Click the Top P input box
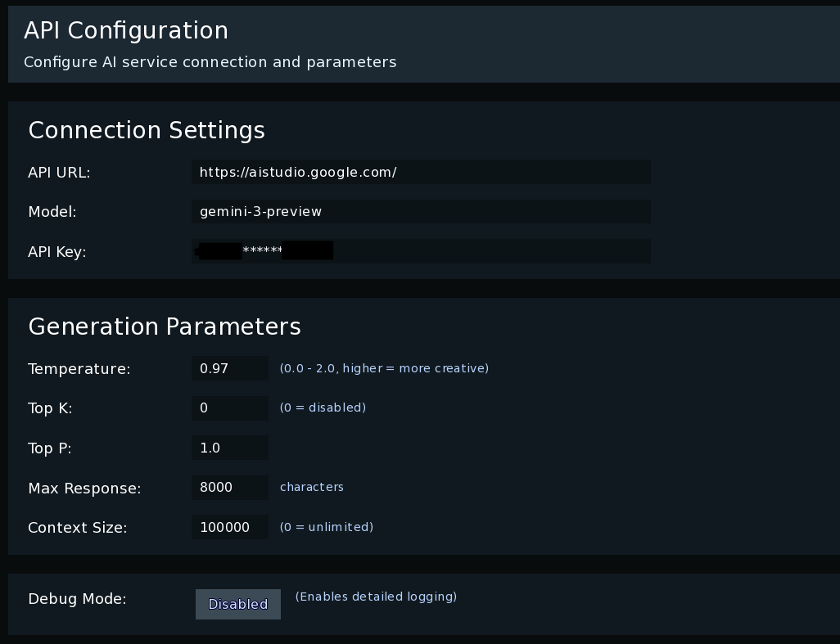Screen dimensions: 840x644 tap(229, 448)
